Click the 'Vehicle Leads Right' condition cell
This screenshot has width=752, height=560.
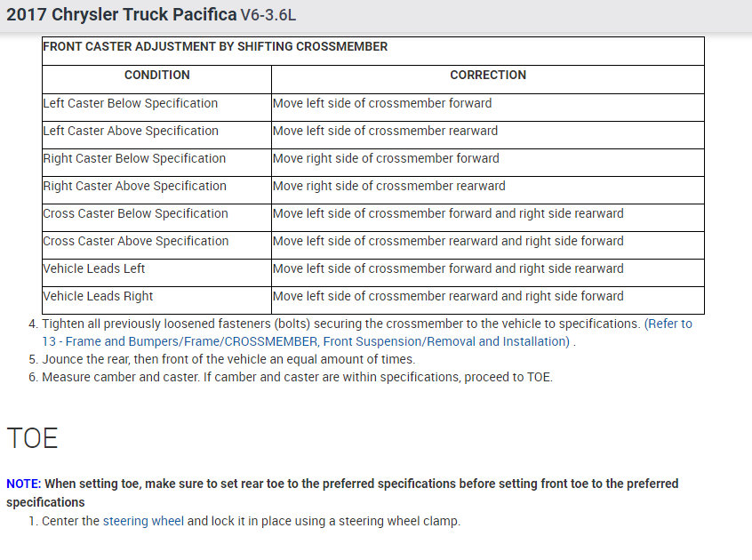(98, 296)
